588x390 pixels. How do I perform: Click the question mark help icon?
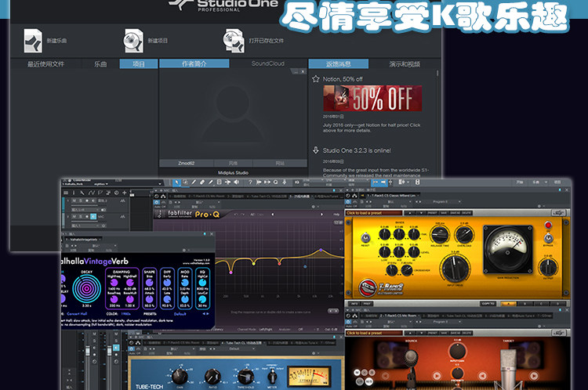click(x=250, y=182)
